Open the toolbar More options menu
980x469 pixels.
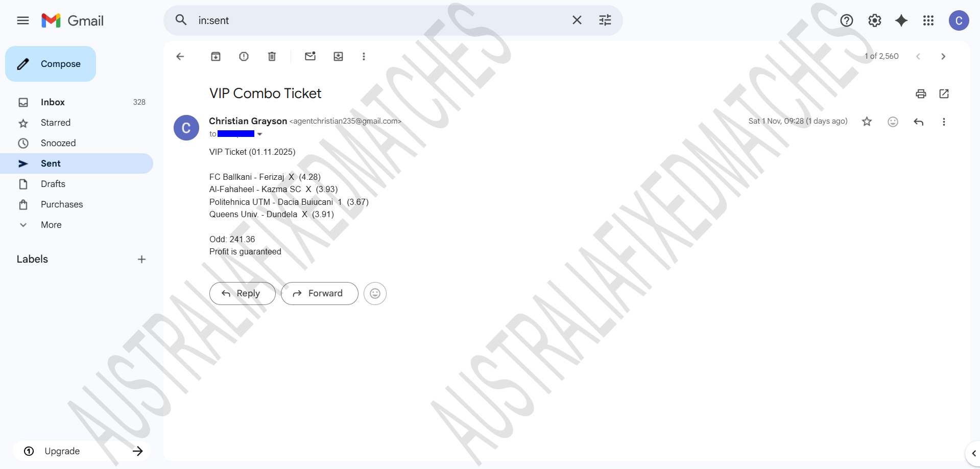[364, 56]
